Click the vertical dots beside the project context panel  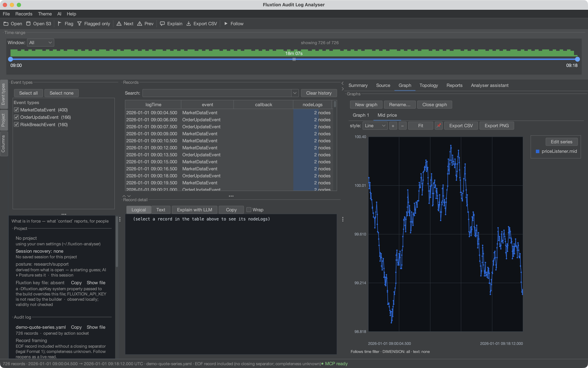[120, 219]
